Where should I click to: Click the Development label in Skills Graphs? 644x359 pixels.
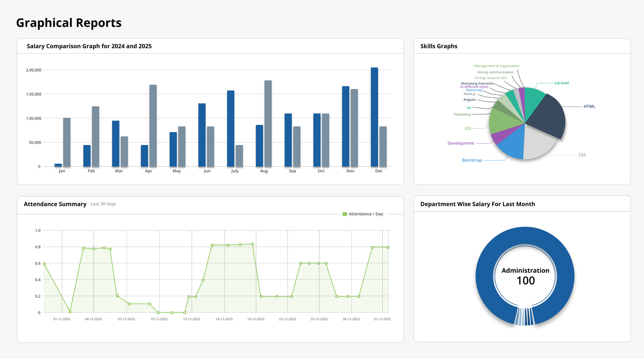click(x=461, y=143)
